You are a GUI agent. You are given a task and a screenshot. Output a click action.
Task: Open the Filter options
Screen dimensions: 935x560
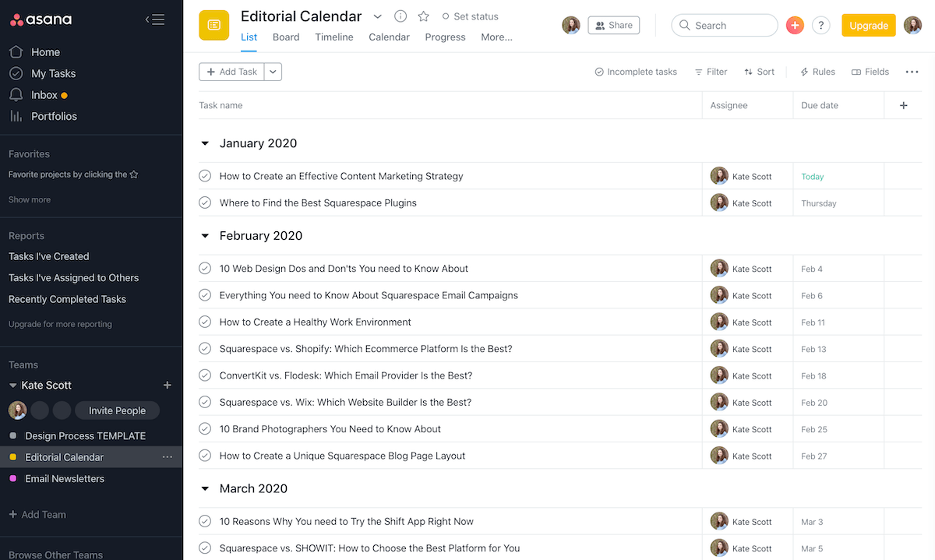tap(711, 72)
